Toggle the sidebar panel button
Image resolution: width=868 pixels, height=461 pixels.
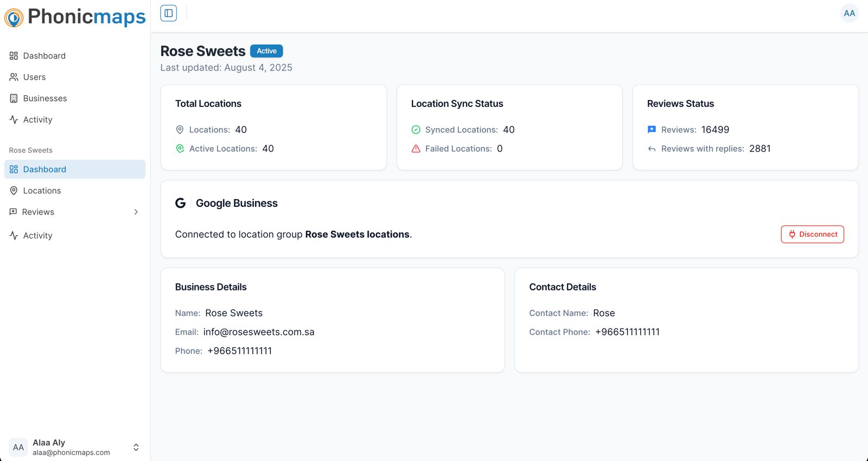point(169,14)
